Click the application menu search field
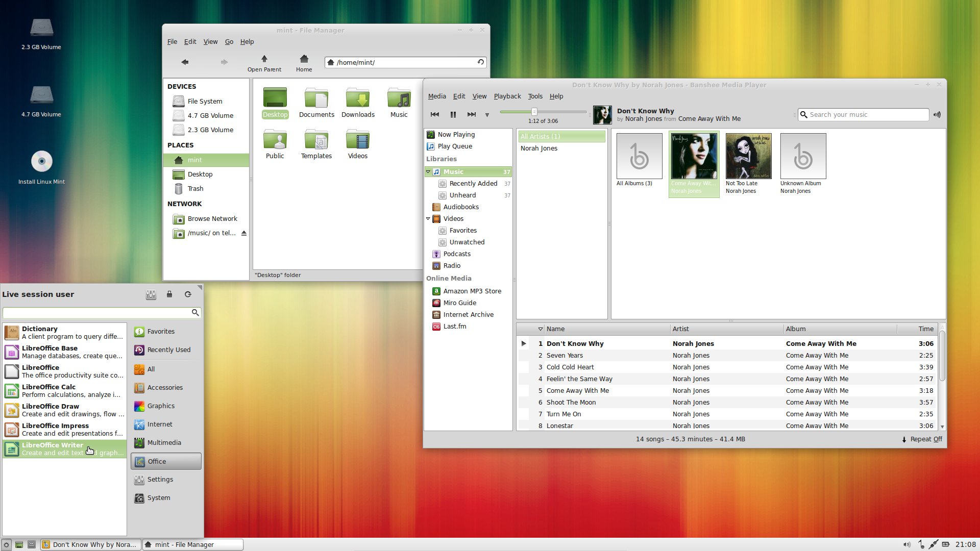This screenshot has width=980, height=551. (102, 312)
